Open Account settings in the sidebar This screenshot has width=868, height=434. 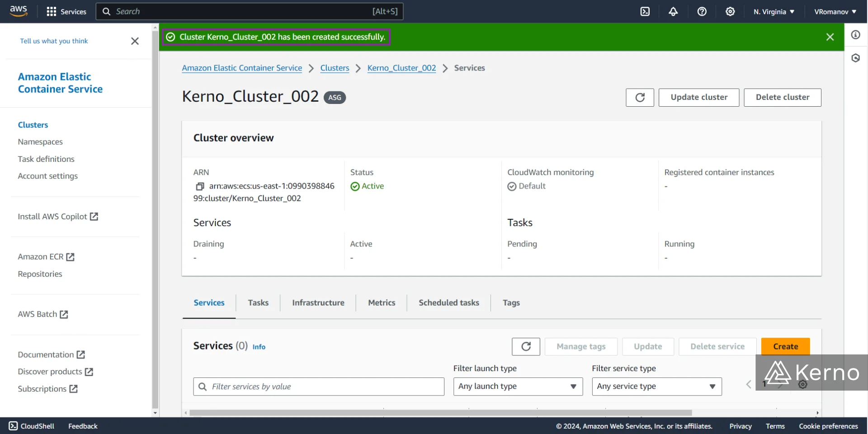pos(47,176)
